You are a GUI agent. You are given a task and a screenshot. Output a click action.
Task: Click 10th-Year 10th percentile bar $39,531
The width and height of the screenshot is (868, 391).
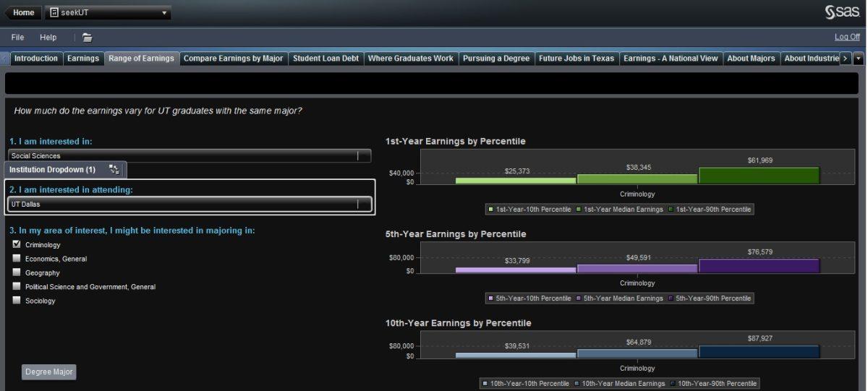click(x=516, y=356)
